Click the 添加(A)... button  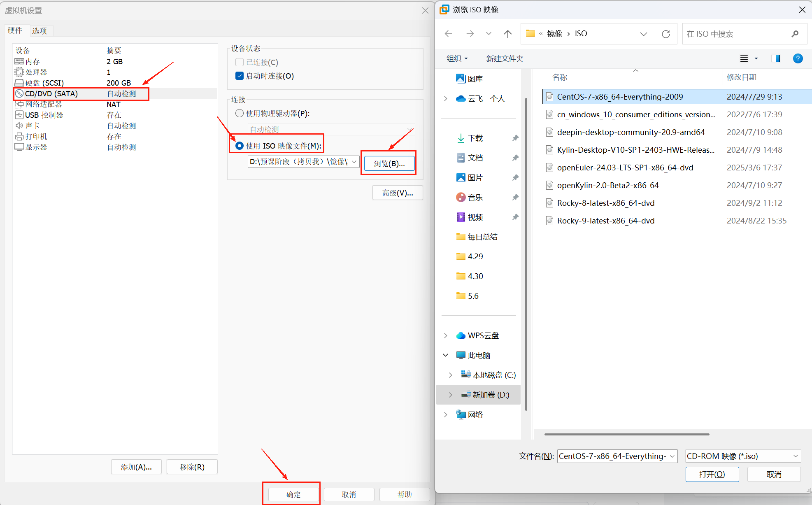pyautogui.click(x=136, y=467)
